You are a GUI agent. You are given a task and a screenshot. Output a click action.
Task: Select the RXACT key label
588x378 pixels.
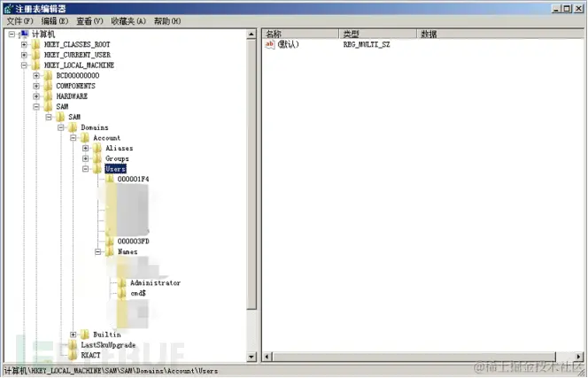[90, 355]
